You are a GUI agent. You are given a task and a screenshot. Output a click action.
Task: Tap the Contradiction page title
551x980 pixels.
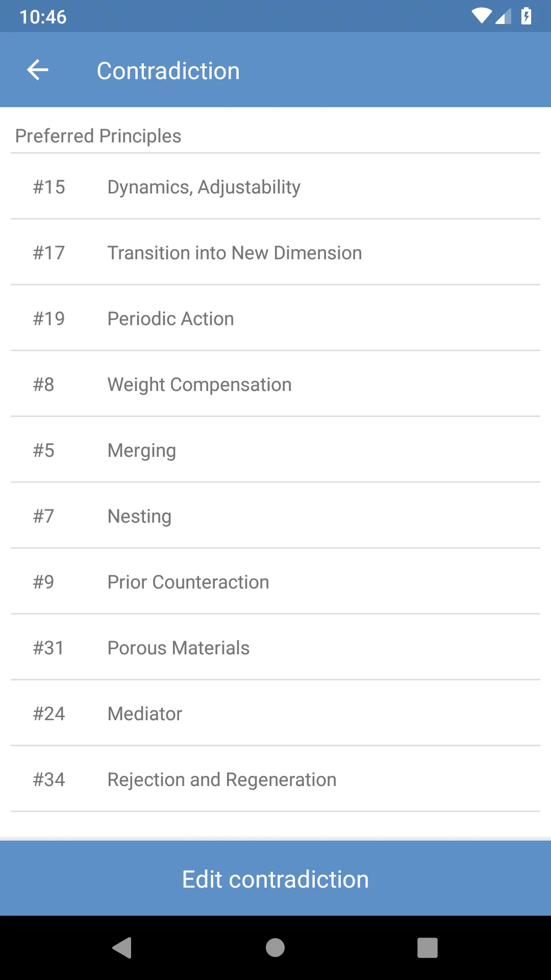click(168, 70)
